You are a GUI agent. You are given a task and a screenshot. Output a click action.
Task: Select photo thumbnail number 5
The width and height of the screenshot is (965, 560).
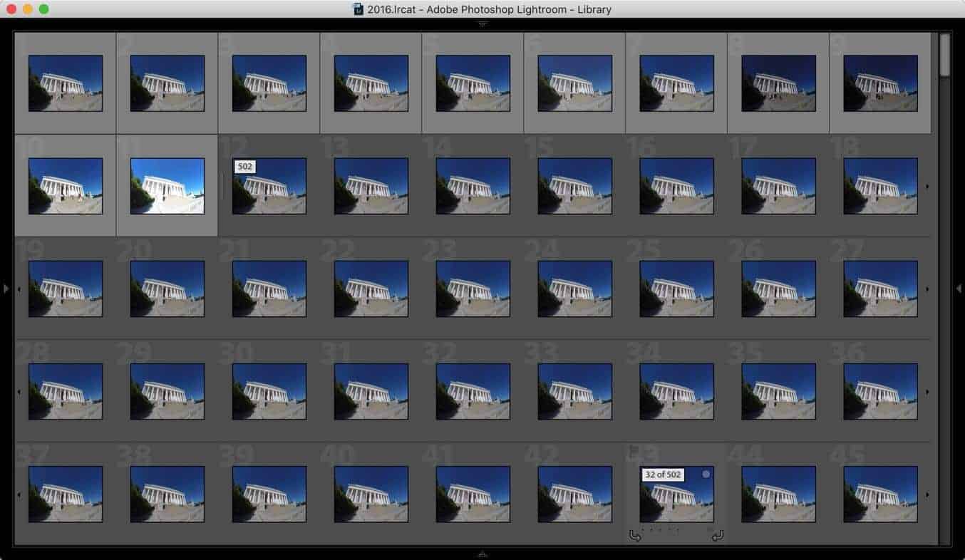click(x=473, y=83)
